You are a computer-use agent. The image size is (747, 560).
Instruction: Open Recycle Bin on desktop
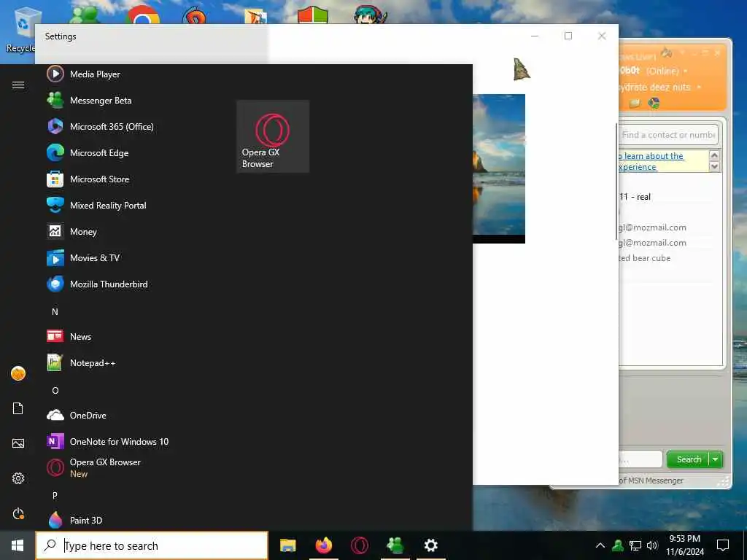coord(20,31)
